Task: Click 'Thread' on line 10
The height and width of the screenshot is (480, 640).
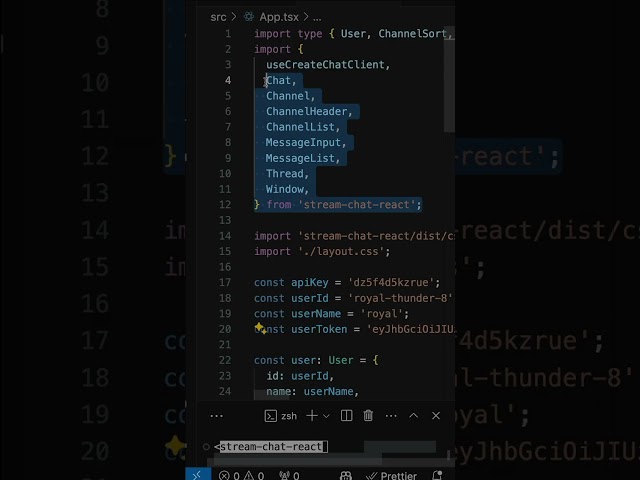Action: pyautogui.click(x=284, y=173)
